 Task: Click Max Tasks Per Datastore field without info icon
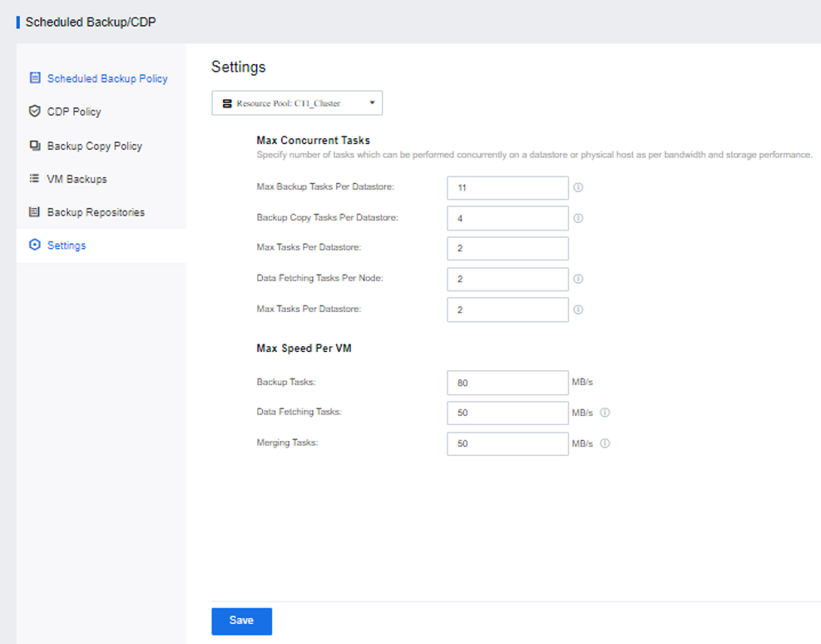click(x=507, y=248)
